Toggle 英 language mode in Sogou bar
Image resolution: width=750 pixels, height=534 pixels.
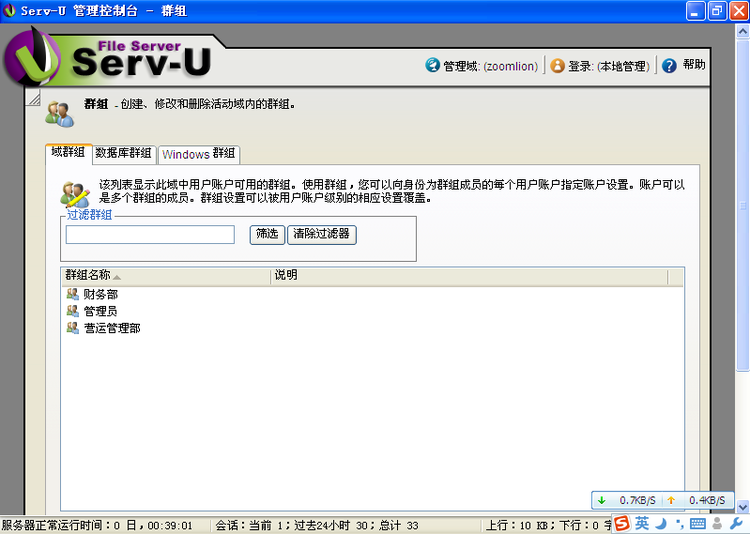642,523
